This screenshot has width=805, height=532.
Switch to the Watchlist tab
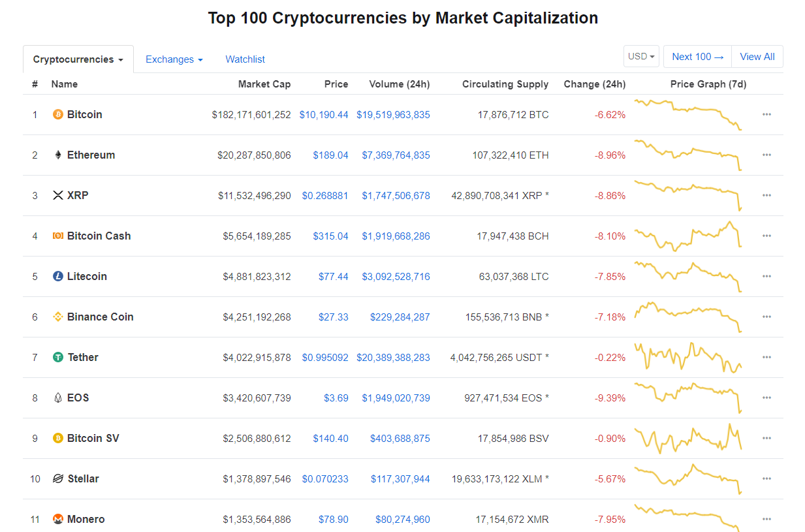tap(245, 59)
